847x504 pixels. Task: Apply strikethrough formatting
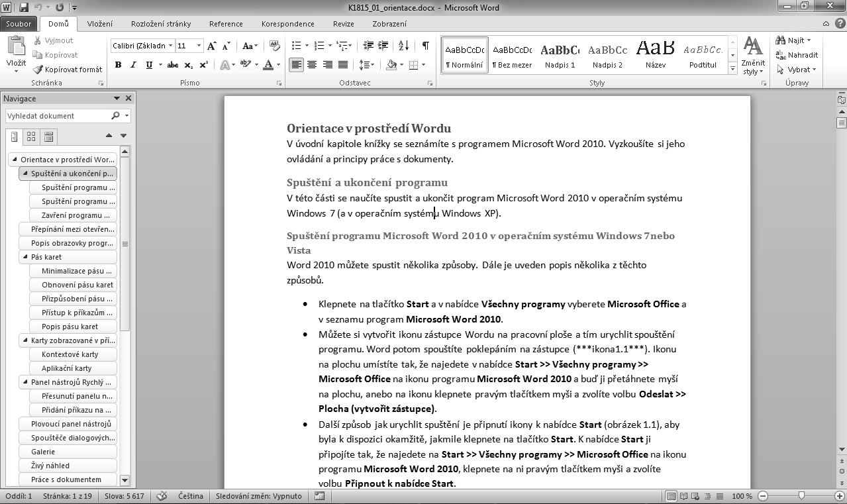pyautogui.click(x=173, y=65)
